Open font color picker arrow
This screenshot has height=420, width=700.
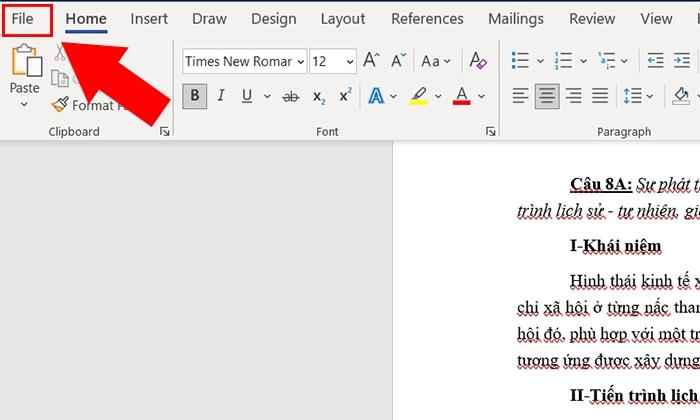tap(481, 96)
